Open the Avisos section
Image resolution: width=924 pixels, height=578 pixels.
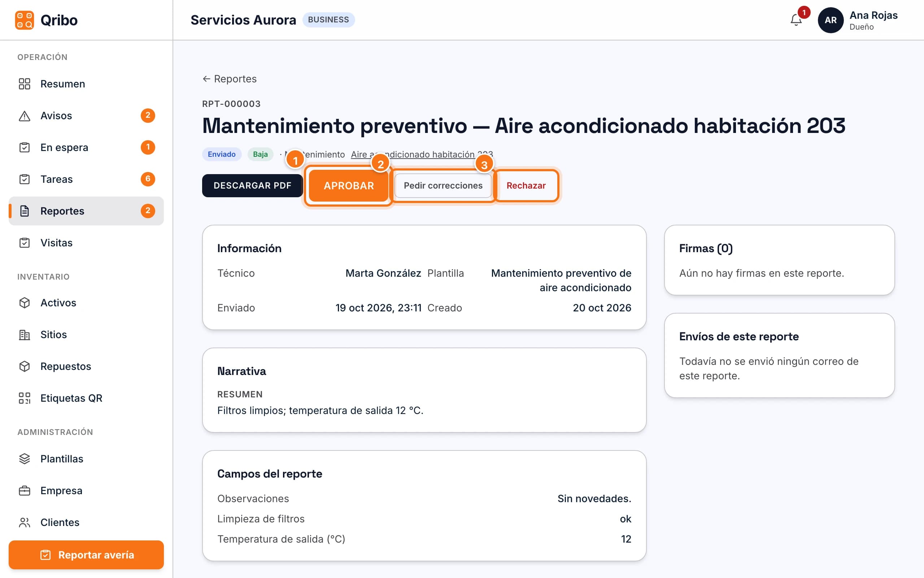(86, 116)
